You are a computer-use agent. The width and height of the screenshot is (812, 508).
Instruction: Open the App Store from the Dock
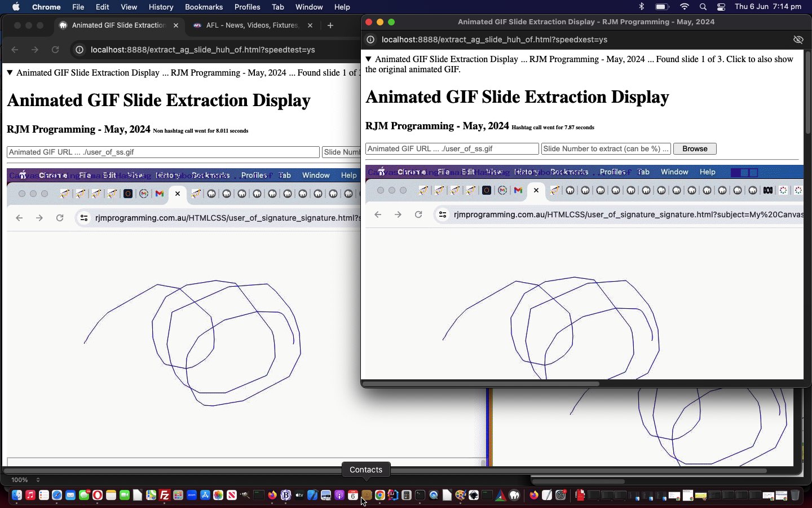click(x=205, y=495)
